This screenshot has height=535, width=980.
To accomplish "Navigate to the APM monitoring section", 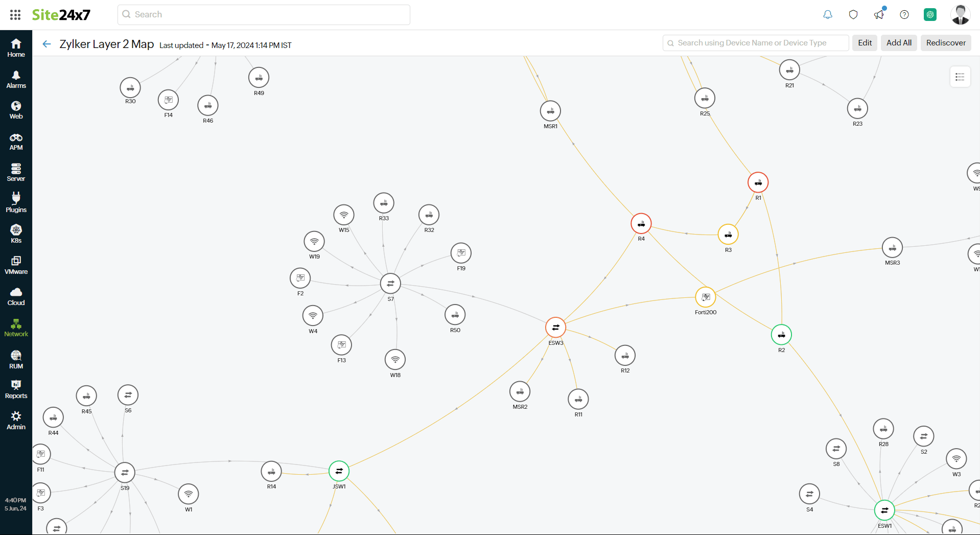I will [16, 141].
